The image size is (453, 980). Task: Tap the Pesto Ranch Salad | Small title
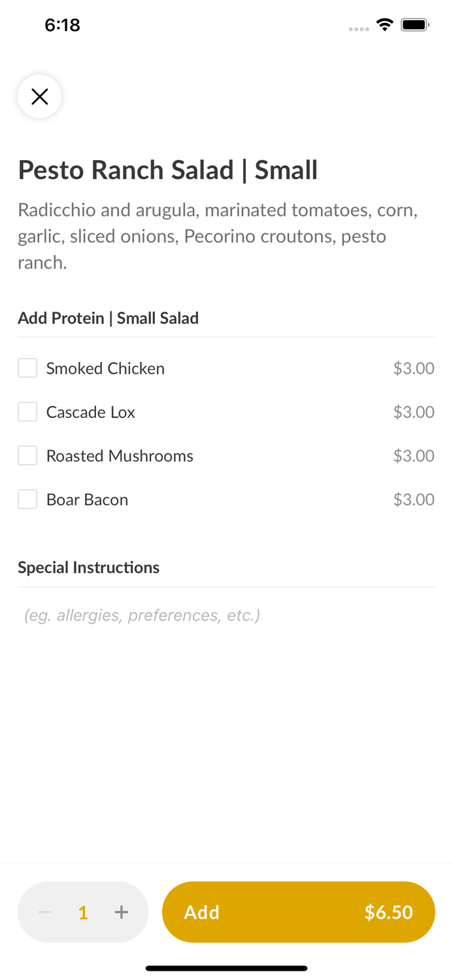(x=168, y=170)
